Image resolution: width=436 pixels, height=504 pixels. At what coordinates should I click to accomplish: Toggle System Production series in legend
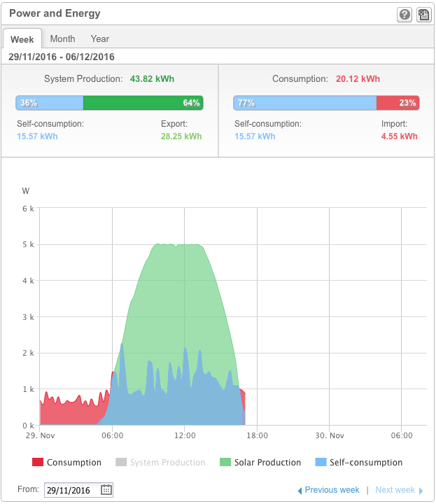pyautogui.click(x=167, y=463)
